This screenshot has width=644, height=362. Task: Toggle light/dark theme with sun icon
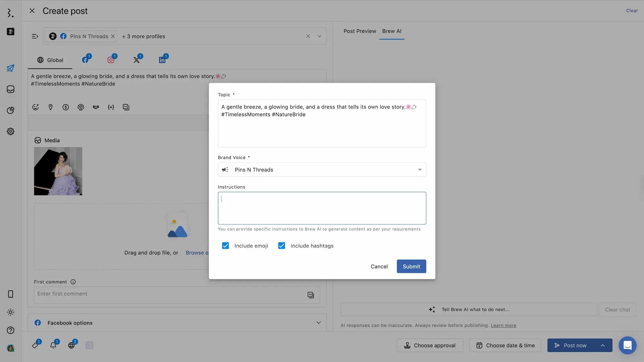[x=10, y=312]
